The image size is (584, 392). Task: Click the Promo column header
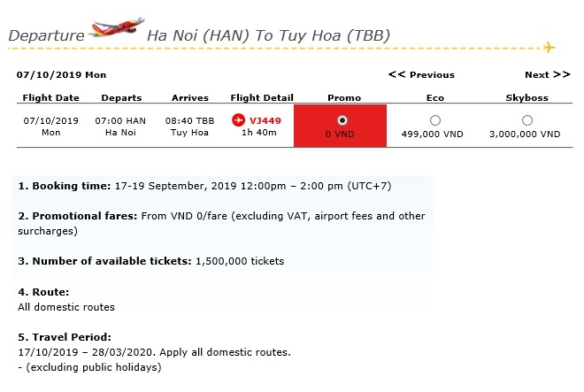[344, 97]
